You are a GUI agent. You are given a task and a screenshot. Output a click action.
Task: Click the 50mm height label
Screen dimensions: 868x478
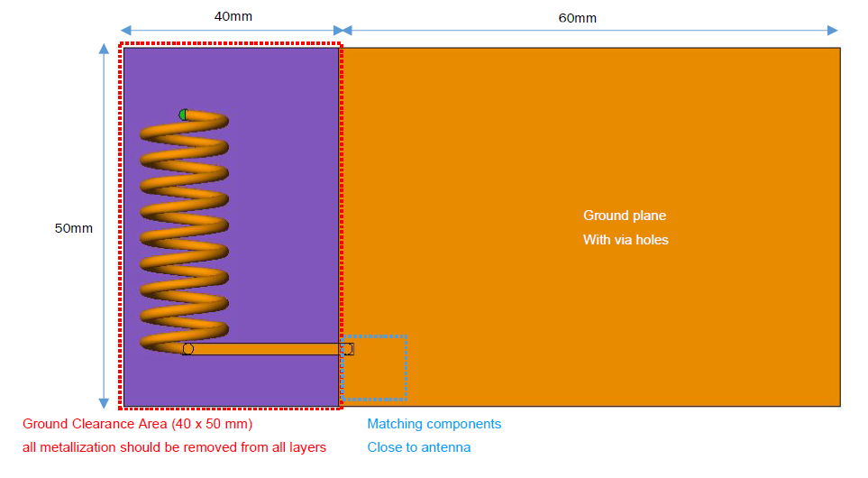(73, 228)
